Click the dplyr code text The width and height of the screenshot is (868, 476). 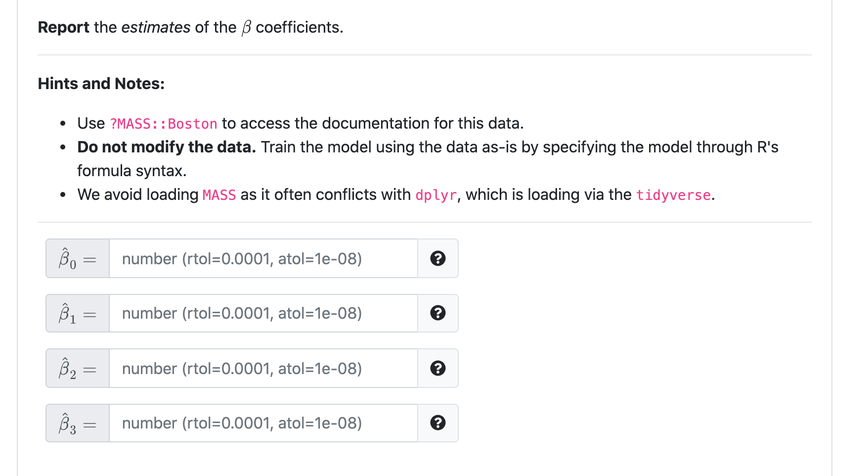(x=436, y=195)
